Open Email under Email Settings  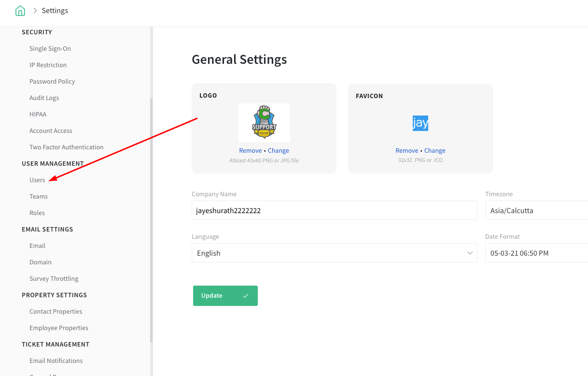coord(38,246)
